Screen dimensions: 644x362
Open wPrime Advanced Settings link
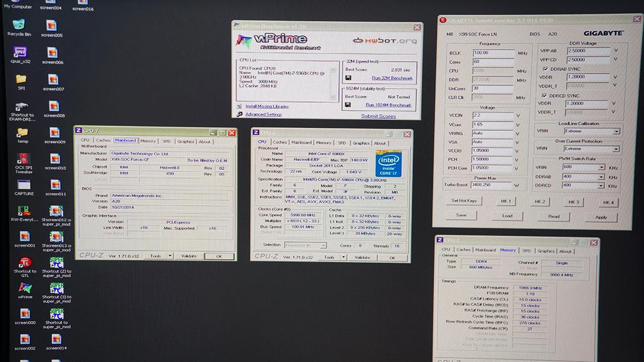(264, 115)
